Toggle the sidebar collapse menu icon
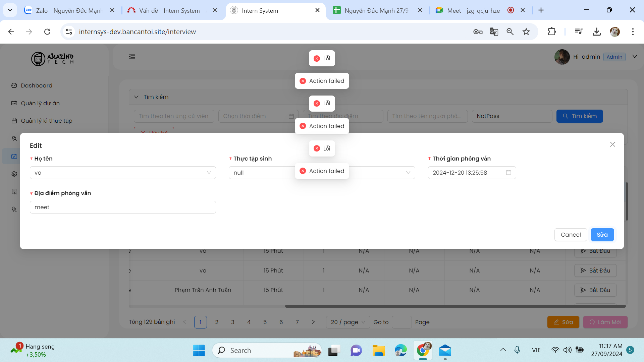Viewport: 644px width, 362px height. pos(132,57)
